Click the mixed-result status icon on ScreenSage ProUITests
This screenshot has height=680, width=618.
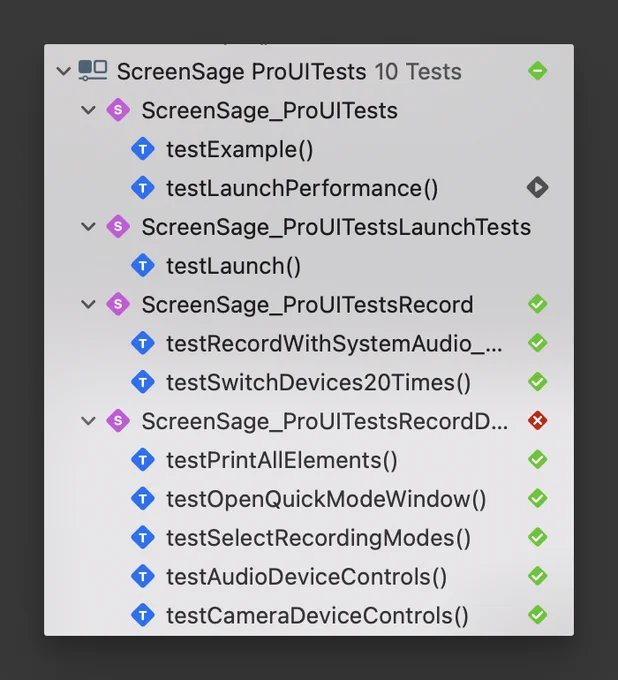(538, 71)
